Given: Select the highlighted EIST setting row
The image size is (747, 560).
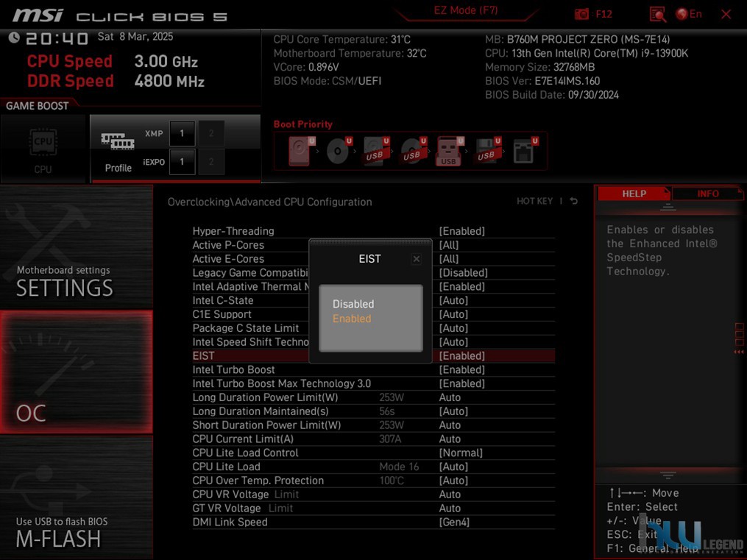Looking at the screenshot, I should [x=374, y=355].
